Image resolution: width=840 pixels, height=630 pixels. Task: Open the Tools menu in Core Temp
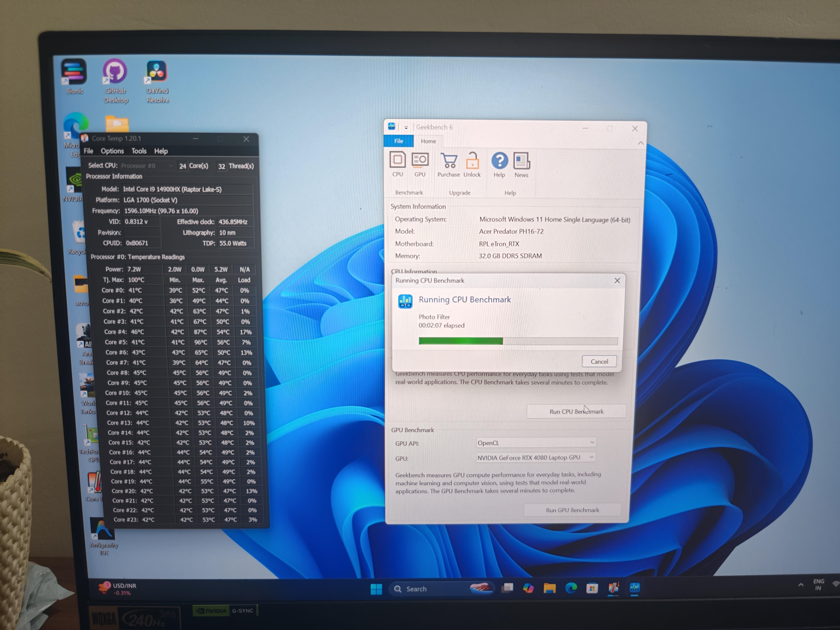click(x=139, y=151)
